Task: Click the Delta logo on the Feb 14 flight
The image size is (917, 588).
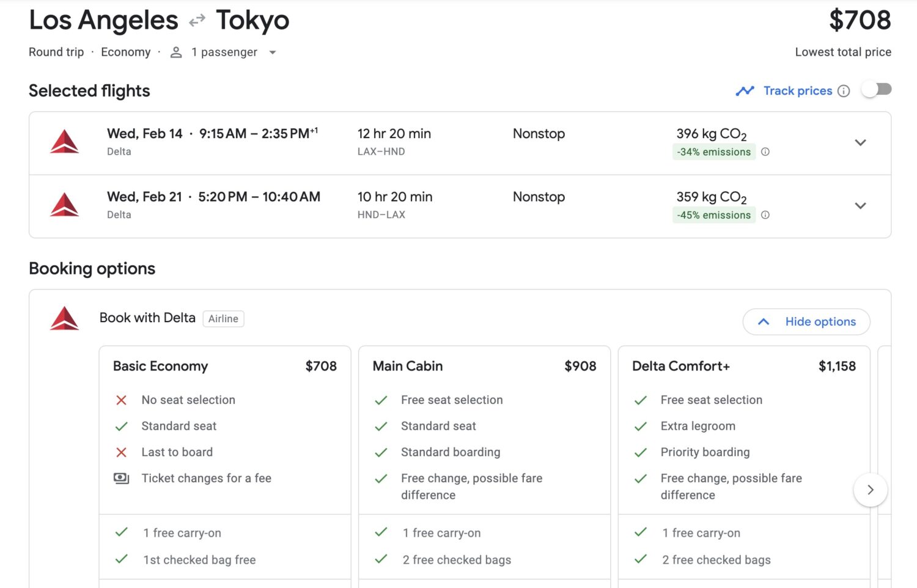Action: pos(64,141)
